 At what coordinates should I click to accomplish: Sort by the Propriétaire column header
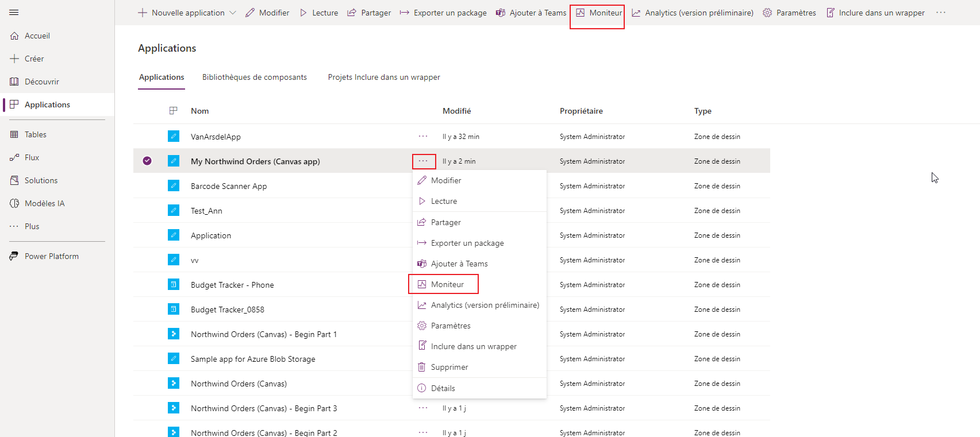coord(581,111)
